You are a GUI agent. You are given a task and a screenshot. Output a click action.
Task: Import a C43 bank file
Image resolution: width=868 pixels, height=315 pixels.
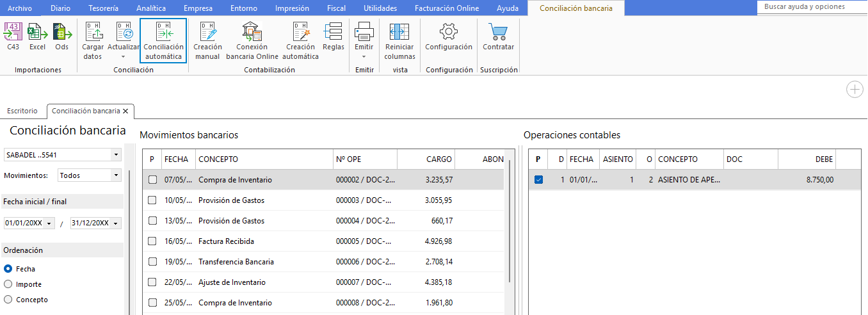click(13, 36)
